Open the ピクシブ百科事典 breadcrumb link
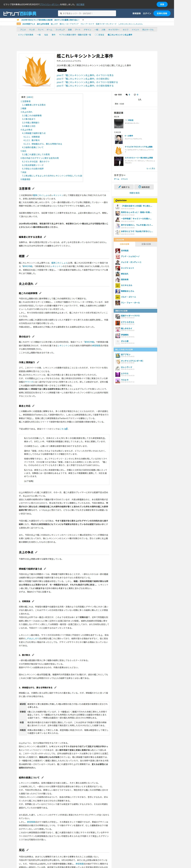The height and width of the screenshot is (868, 191). (x=26, y=35)
